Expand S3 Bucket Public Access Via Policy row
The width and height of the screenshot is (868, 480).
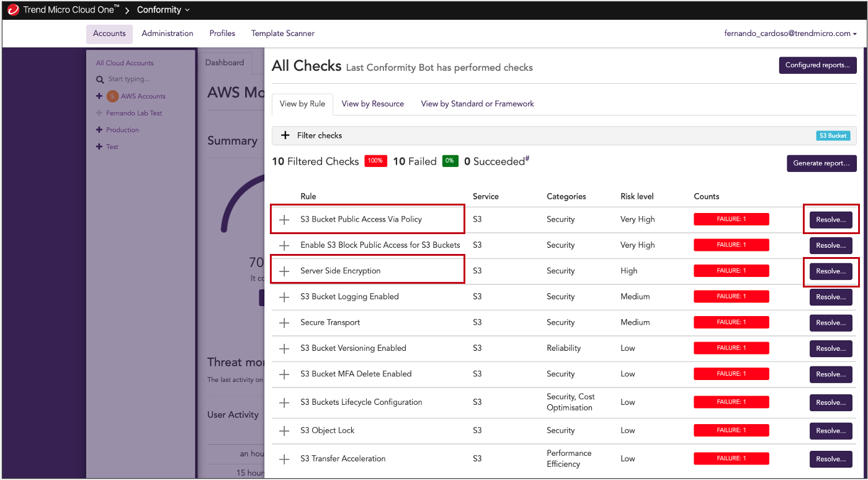[284, 220]
